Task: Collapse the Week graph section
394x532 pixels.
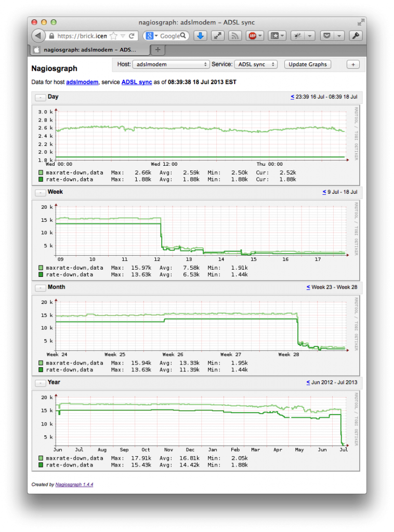Action: coord(40,192)
